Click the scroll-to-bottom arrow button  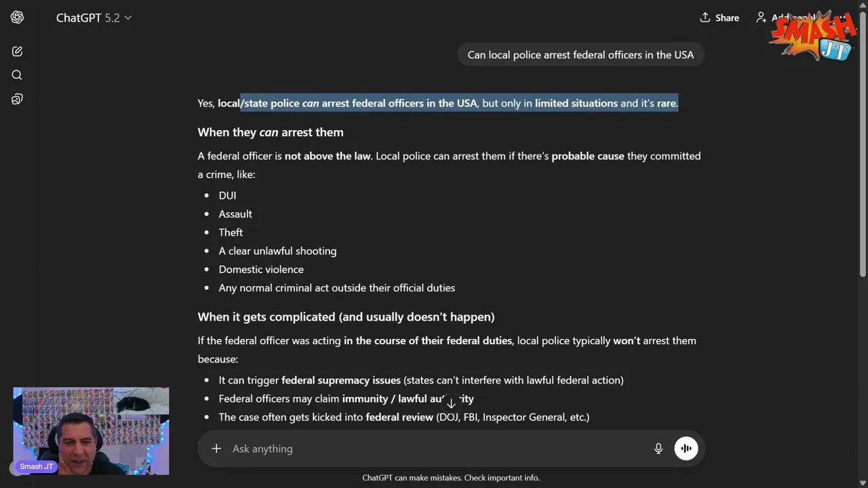[451, 403]
